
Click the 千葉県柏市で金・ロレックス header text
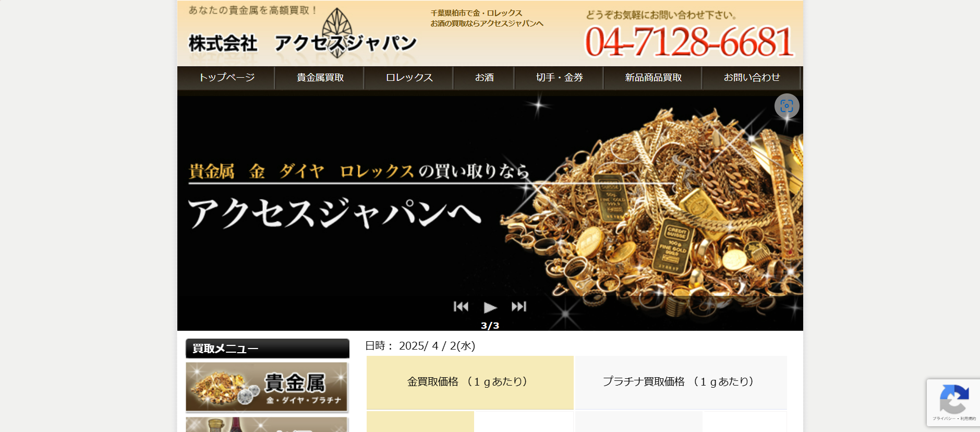(476, 13)
